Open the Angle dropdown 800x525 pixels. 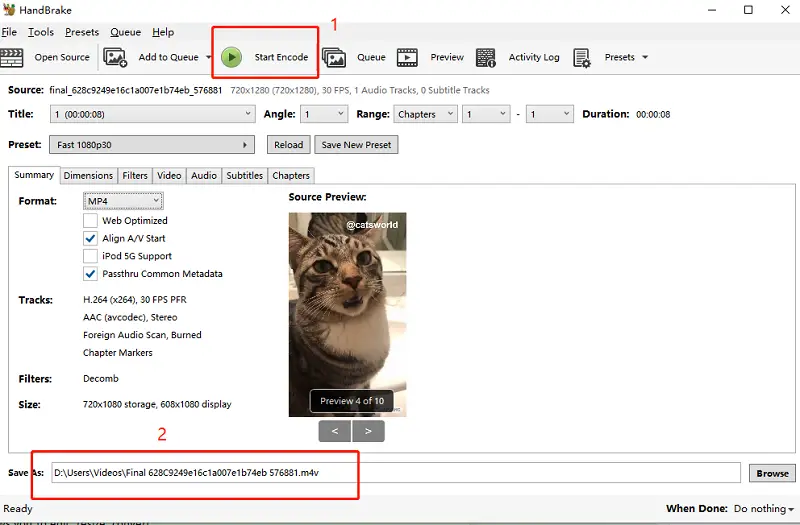coord(324,114)
